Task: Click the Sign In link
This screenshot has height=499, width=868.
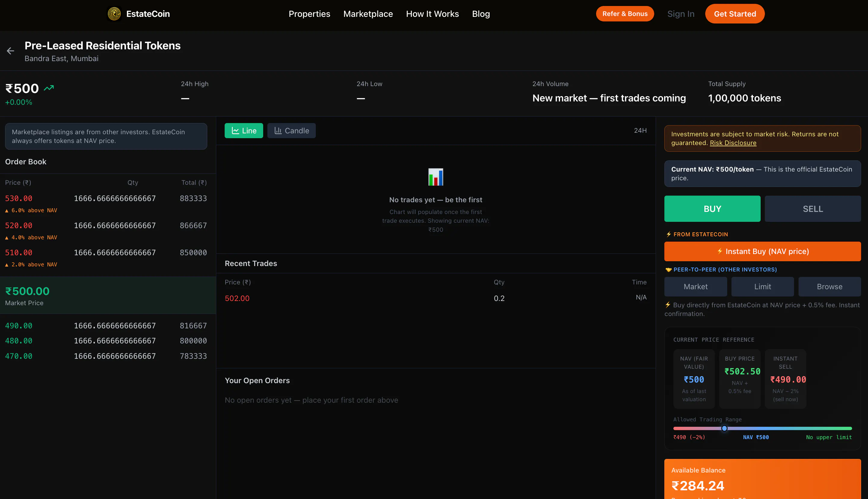Action: 681,14
